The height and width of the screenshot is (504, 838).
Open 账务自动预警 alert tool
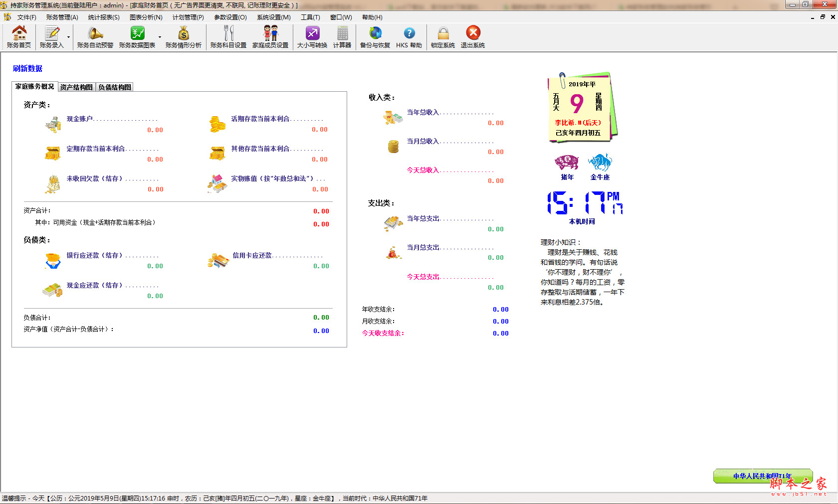click(x=95, y=37)
